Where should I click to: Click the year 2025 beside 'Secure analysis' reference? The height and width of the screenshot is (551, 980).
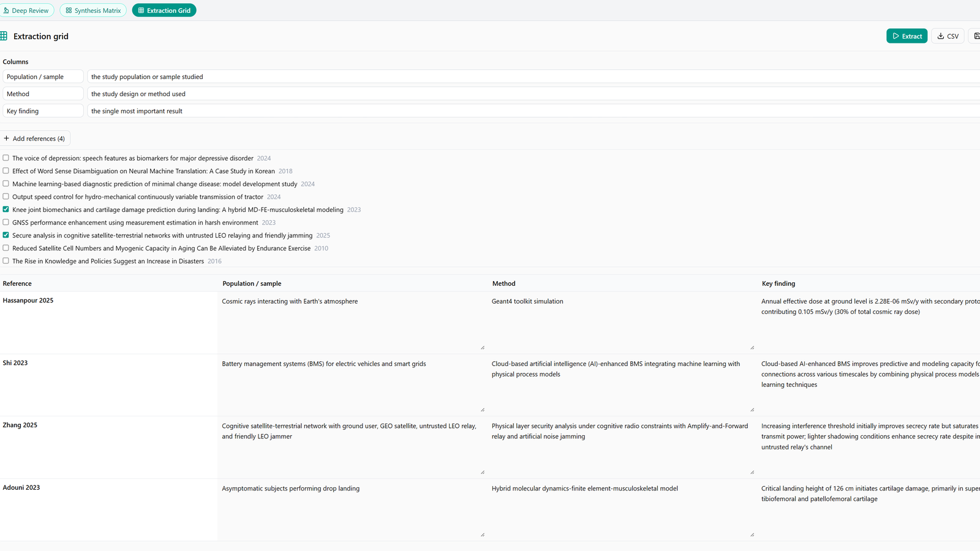[323, 235]
